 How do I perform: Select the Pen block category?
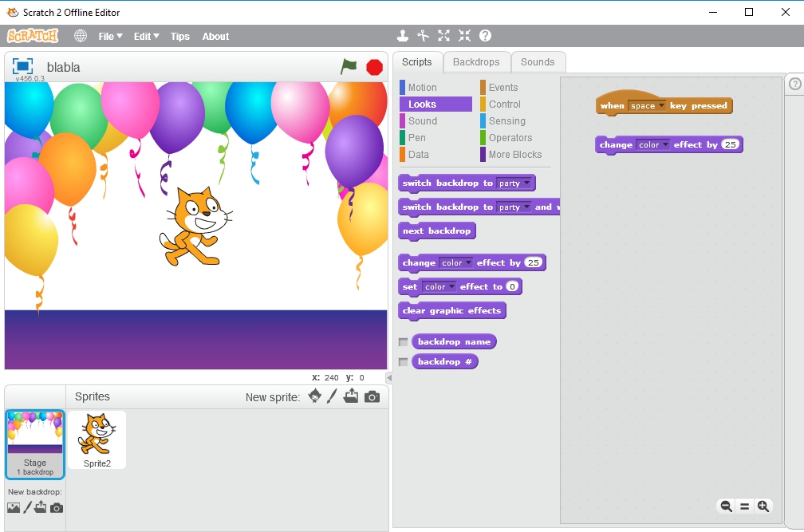tap(436, 138)
